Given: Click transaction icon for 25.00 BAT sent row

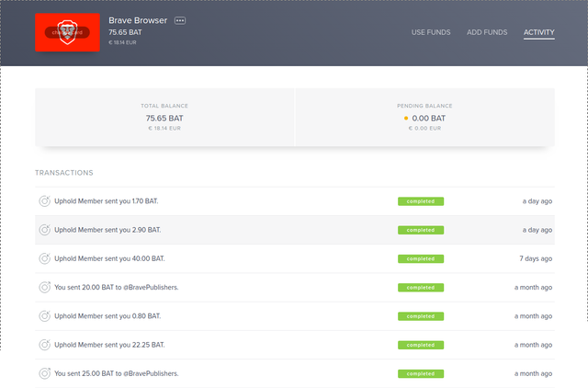Looking at the screenshot, I should (x=45, y=373).
